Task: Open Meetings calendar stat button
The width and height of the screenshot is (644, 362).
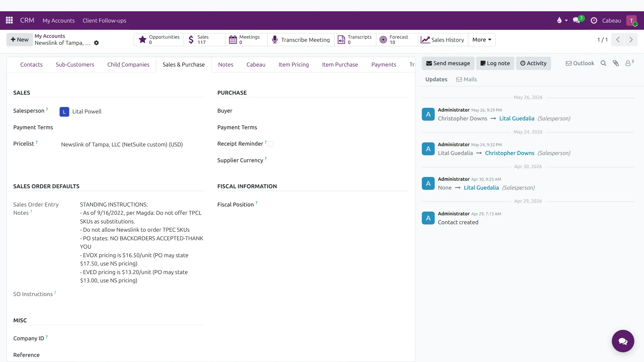Action: [x=247, y=40]
